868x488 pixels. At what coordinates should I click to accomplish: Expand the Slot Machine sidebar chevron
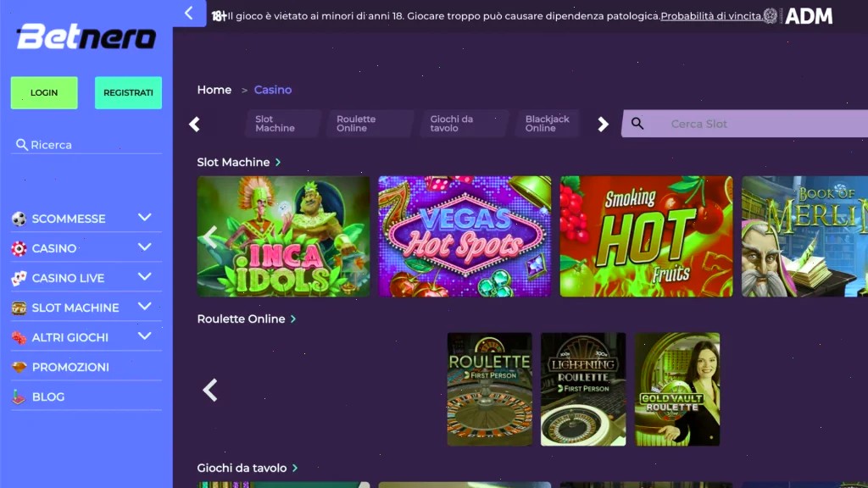click(144, 307)
